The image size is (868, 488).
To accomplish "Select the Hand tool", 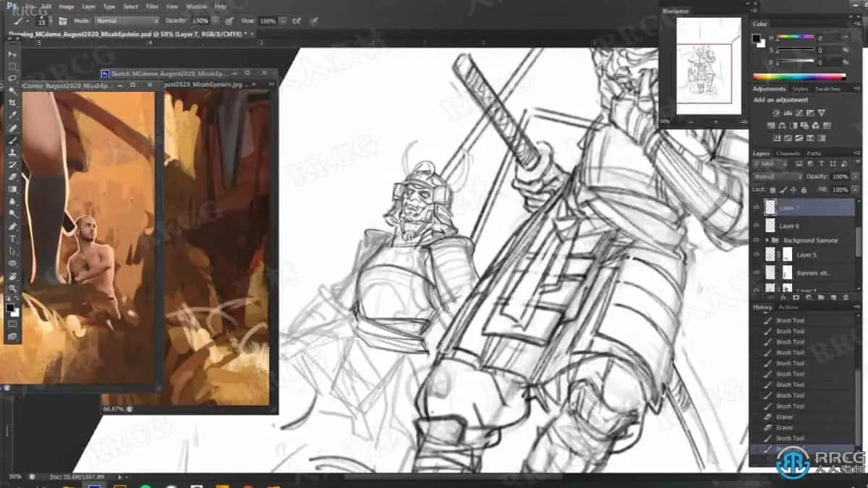I will point(13,275).
